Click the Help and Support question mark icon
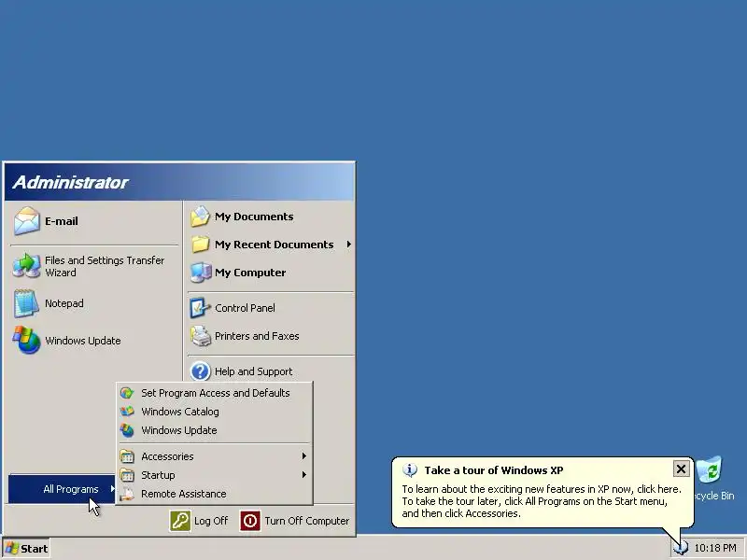 point(200,371)
